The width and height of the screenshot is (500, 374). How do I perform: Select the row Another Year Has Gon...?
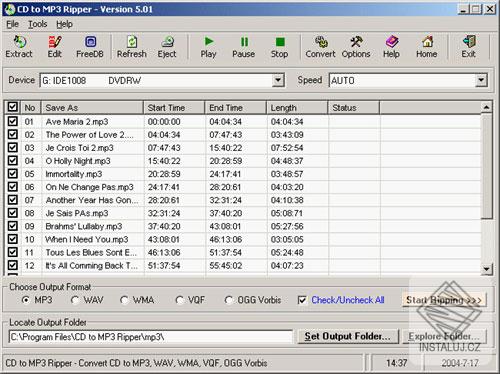pos(243,200)
